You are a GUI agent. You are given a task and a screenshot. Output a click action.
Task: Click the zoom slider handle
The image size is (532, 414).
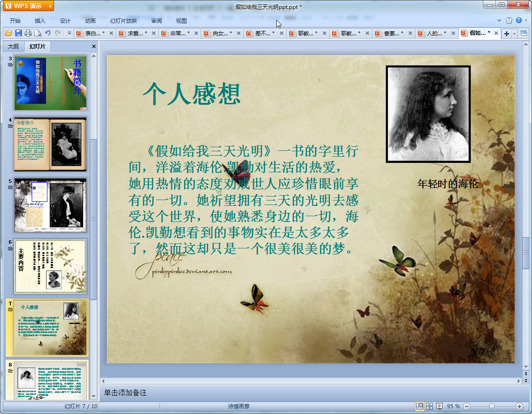pos(492,406)
